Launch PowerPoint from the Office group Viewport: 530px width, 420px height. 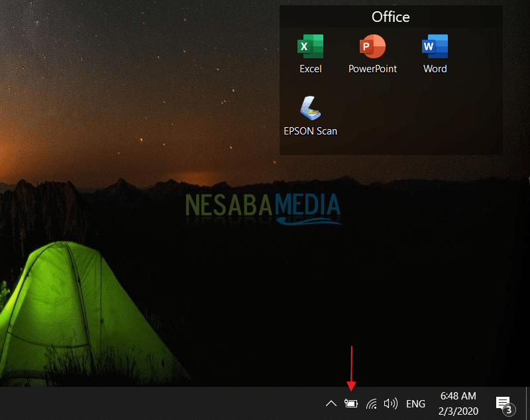372,54
